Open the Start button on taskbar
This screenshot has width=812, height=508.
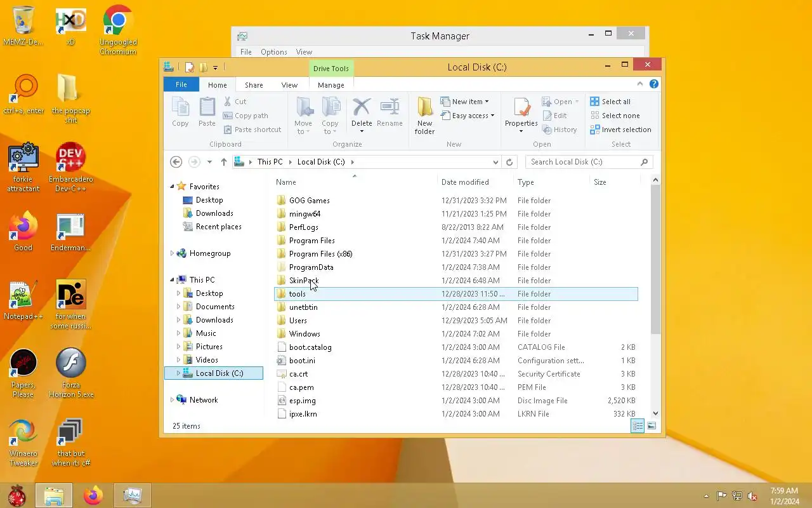tap(16, 495)
